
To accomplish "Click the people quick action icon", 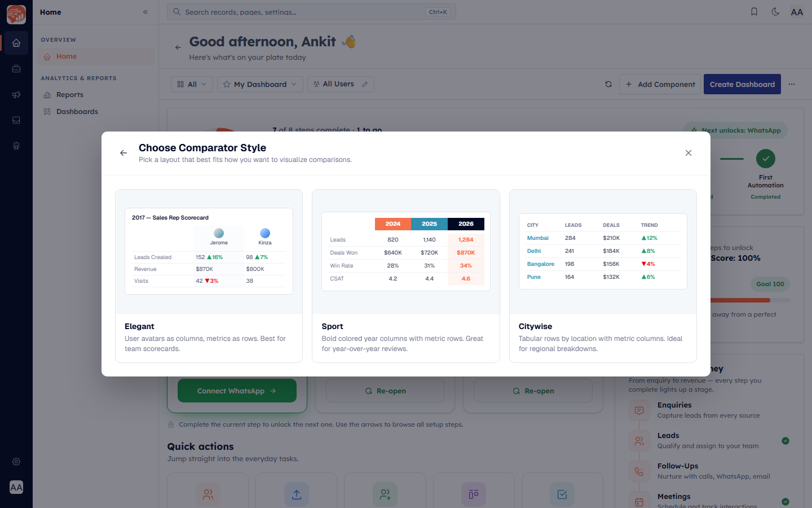I will click(208, 494).
